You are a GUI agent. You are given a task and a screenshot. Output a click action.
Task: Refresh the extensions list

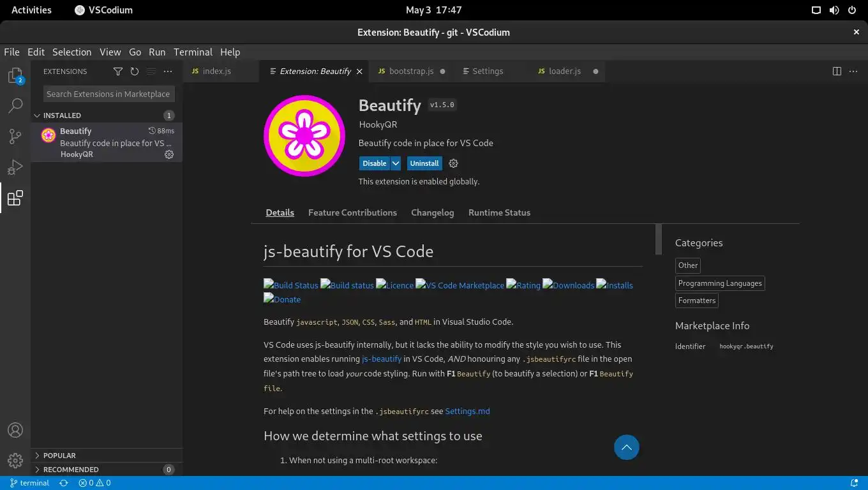(x=135, y=71)
